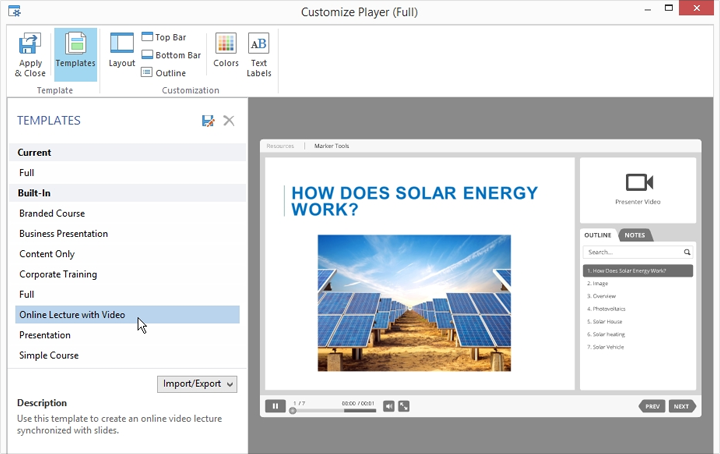Select the Full template under Current
720x454 pixels.
[x=127, y=173]
